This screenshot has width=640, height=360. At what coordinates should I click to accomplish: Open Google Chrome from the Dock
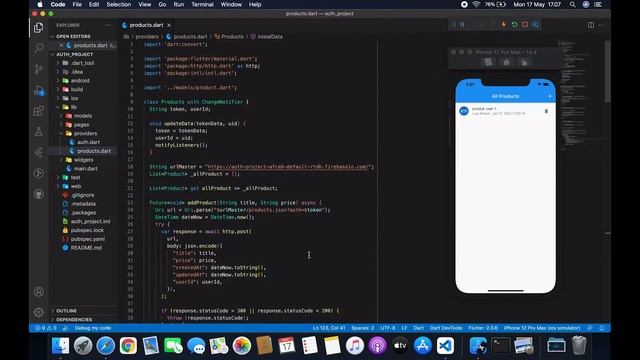point(128,346)
